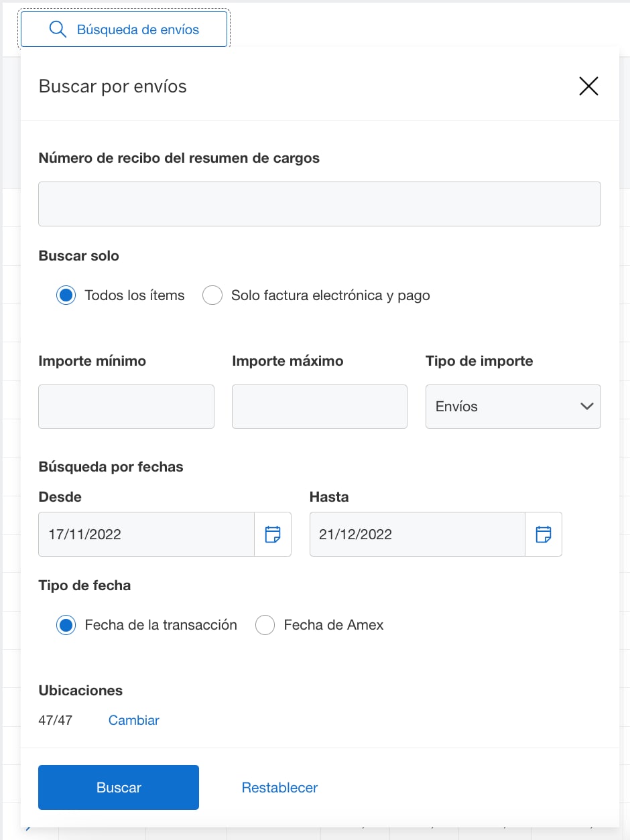
Task: Click the Buscar por envíos header
Action: pyautogui.click(x=112, y=86)
